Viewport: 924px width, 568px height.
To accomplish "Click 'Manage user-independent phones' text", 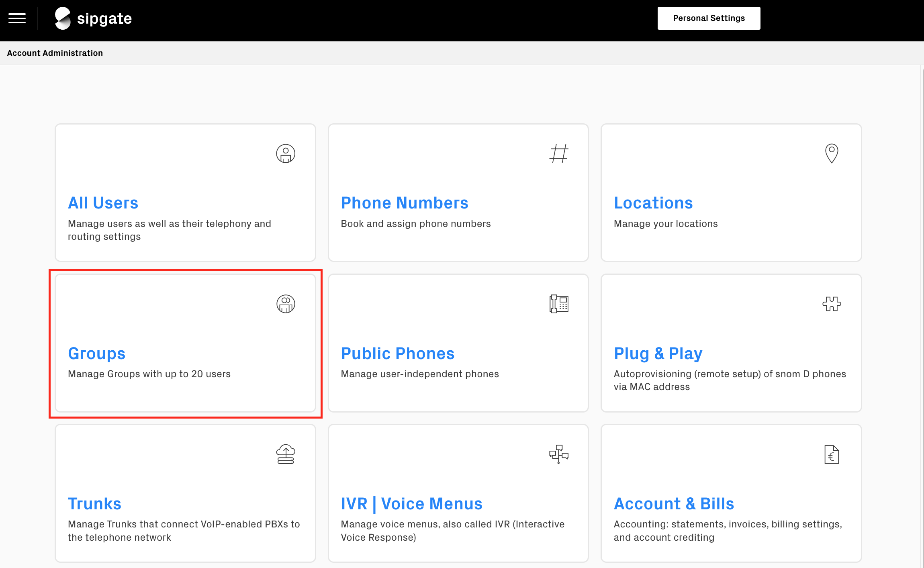I will 420,374.
